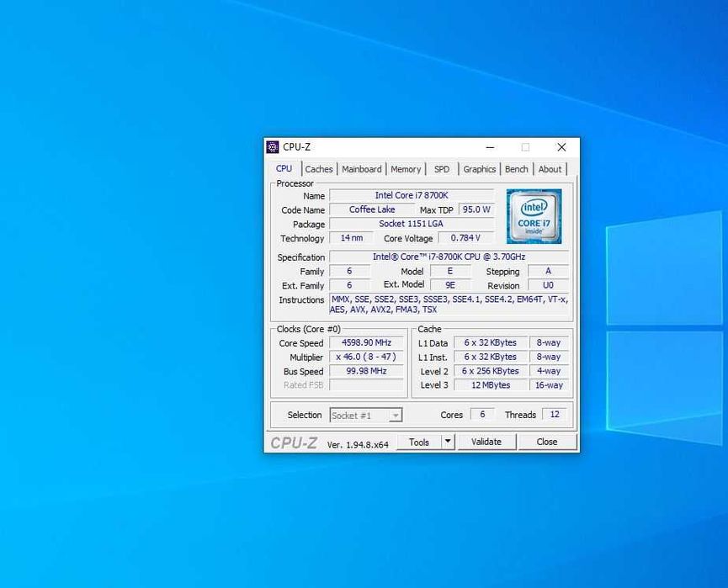Click the Family value 6
The image size is (728, 588).
[349, 271]
